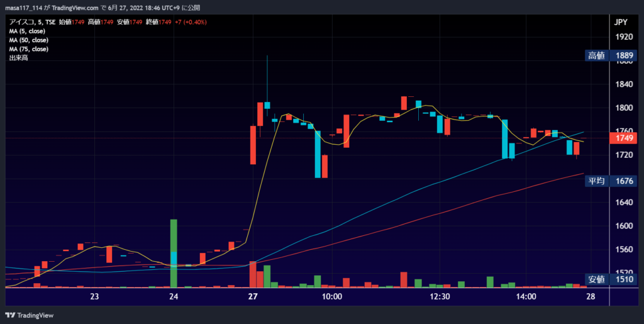This screenshot has height=324, width=644.
Task: Click the 23 date label on time axis
Action: (94, 297)
